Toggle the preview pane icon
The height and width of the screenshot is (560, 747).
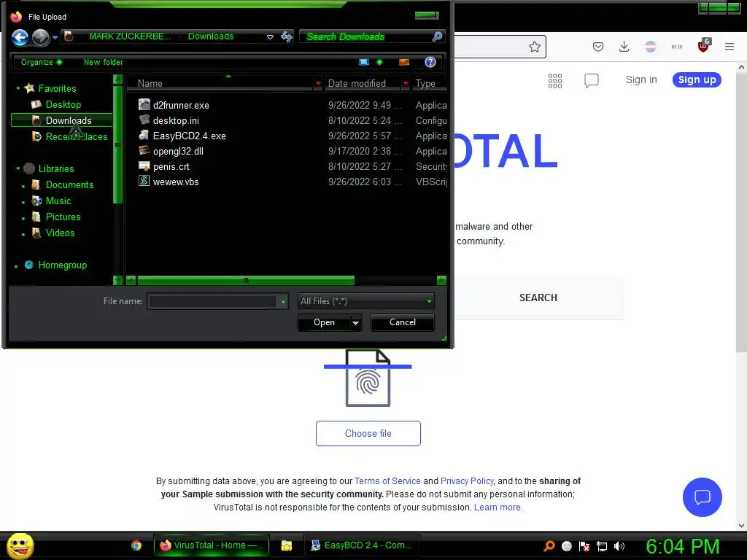[404, 62]
